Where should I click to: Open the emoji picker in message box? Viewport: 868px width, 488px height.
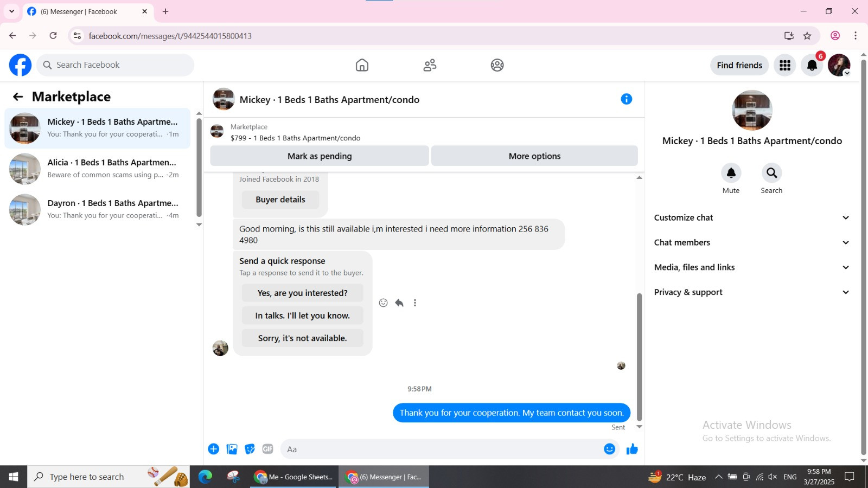pos(610,449)
